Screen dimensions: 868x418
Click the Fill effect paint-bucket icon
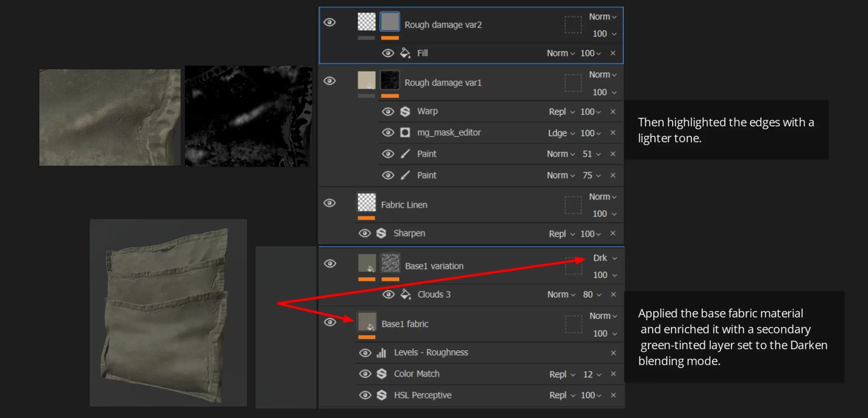[405, 53]
